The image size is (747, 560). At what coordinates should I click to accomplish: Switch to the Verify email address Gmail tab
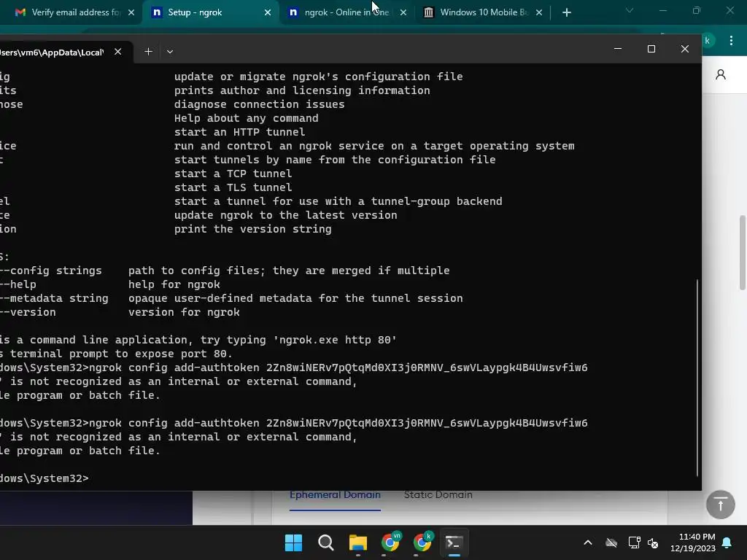(69, 12)
